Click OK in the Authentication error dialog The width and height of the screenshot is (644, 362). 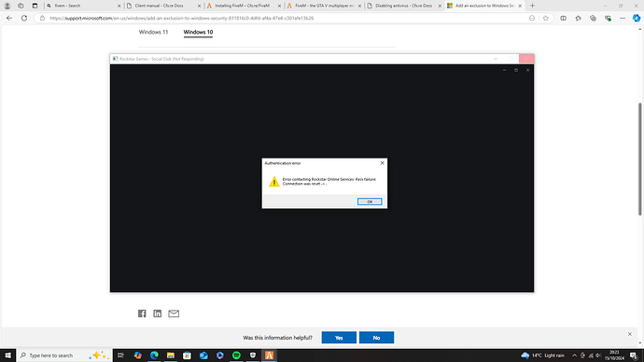coord(370,202)
